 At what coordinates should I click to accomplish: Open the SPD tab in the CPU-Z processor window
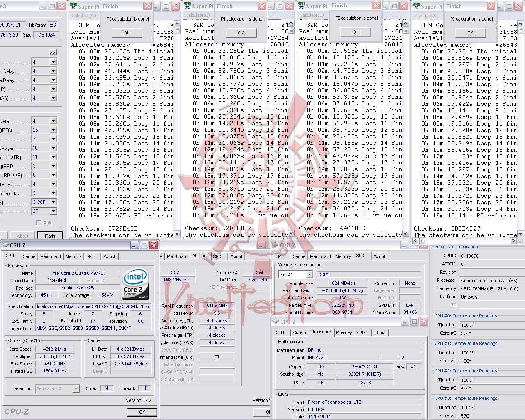[90, 256]
